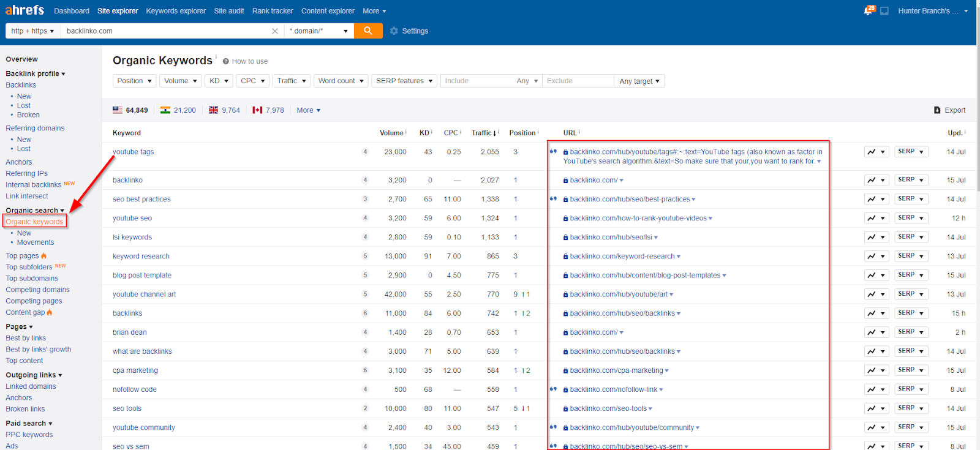Clear the backlinko.com domain field
980x450 pixels.
click(x=274, y=31)
